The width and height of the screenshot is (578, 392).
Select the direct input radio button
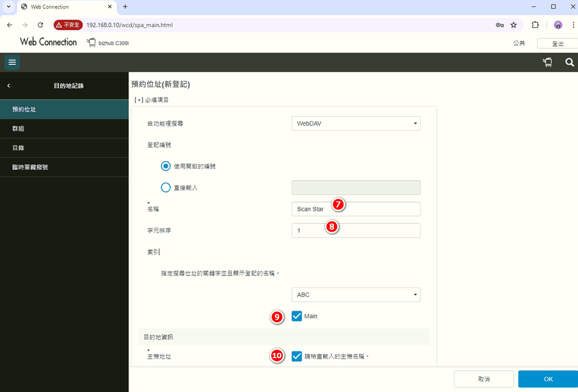166,187
